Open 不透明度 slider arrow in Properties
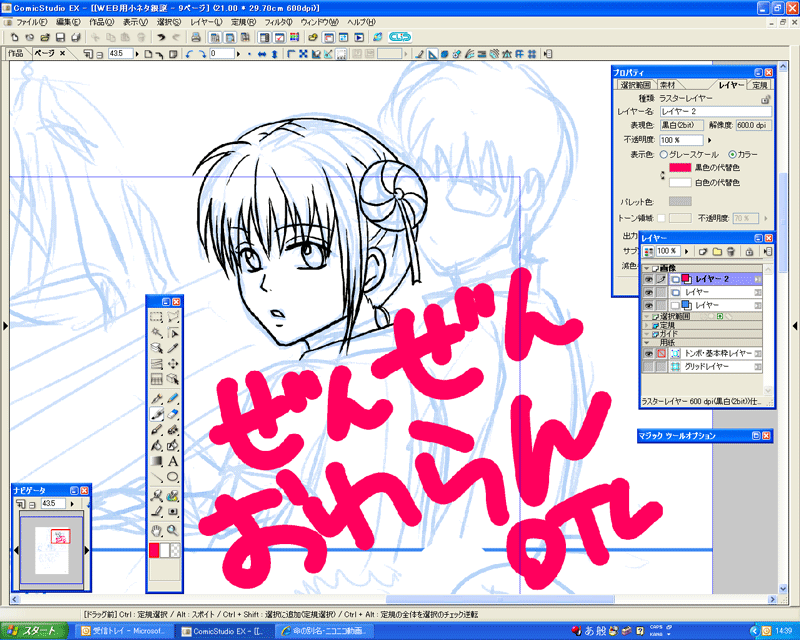 (x=710, y=140)
